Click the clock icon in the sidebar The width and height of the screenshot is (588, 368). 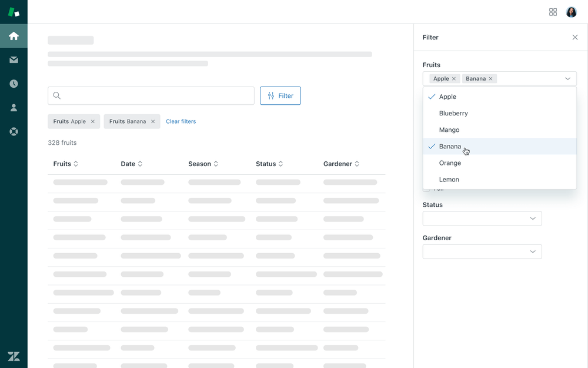coord(14,84)
